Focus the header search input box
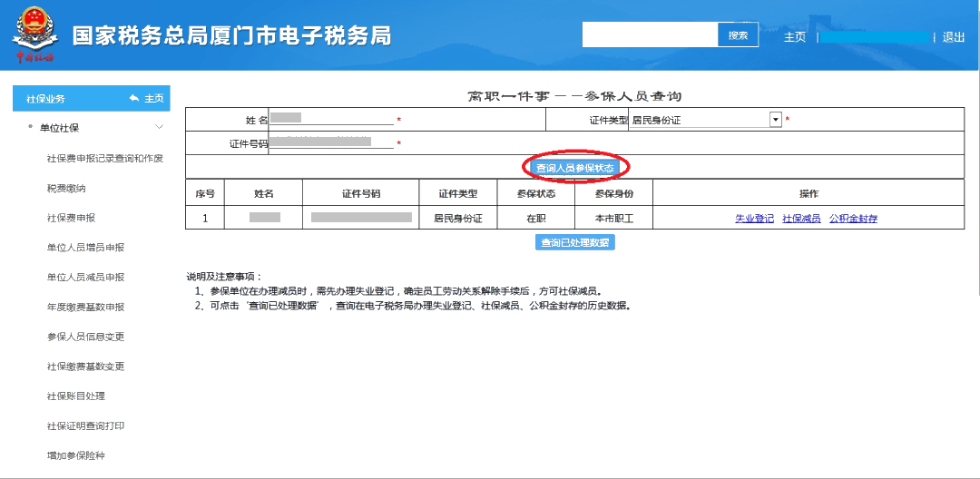The width and height of the screenshot is (980, 479). point(650,35)
